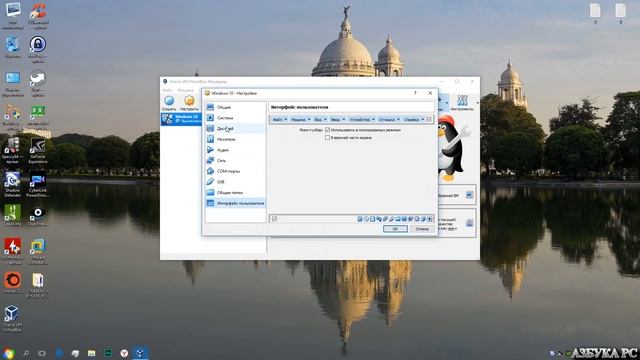Open the Аудио settings category
The width and height of the screenshot is (640, 360).
pos(235,150)
